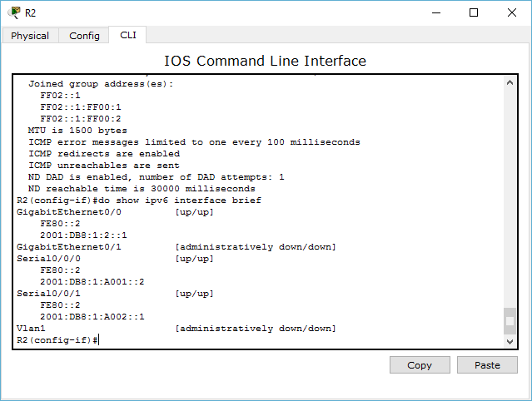Image resolution: width=532 pixels, height=401 pixels.
Task: Click multicast address FF02::1:FF00:1
Action: click(81, 107)
